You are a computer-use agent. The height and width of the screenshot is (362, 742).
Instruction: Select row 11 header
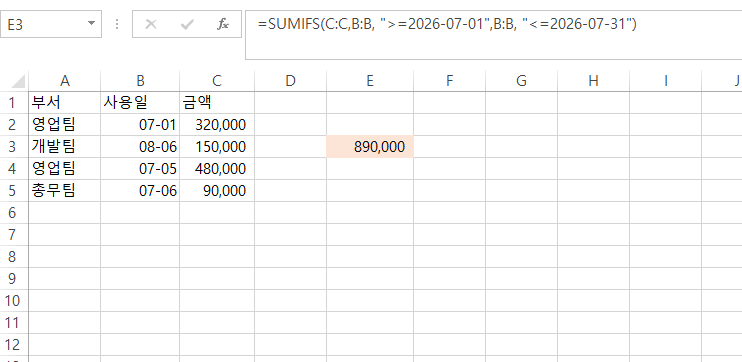(14, 323)
